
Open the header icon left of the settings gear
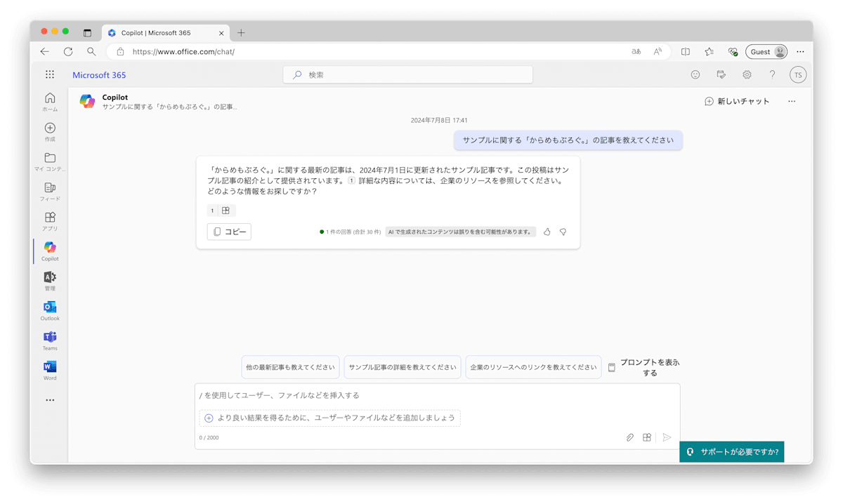(x=721, y=74)
